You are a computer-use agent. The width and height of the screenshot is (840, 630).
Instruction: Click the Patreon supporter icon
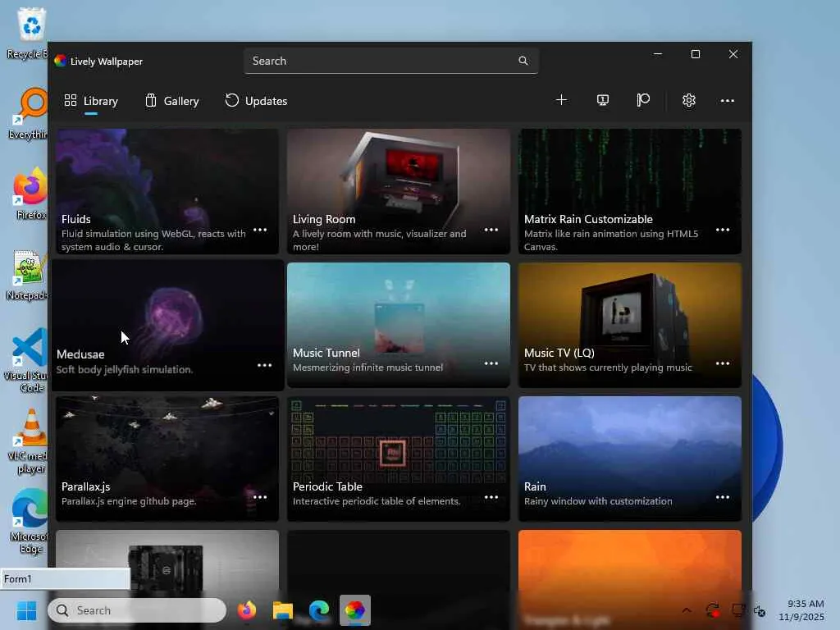(x=643, y=100)
